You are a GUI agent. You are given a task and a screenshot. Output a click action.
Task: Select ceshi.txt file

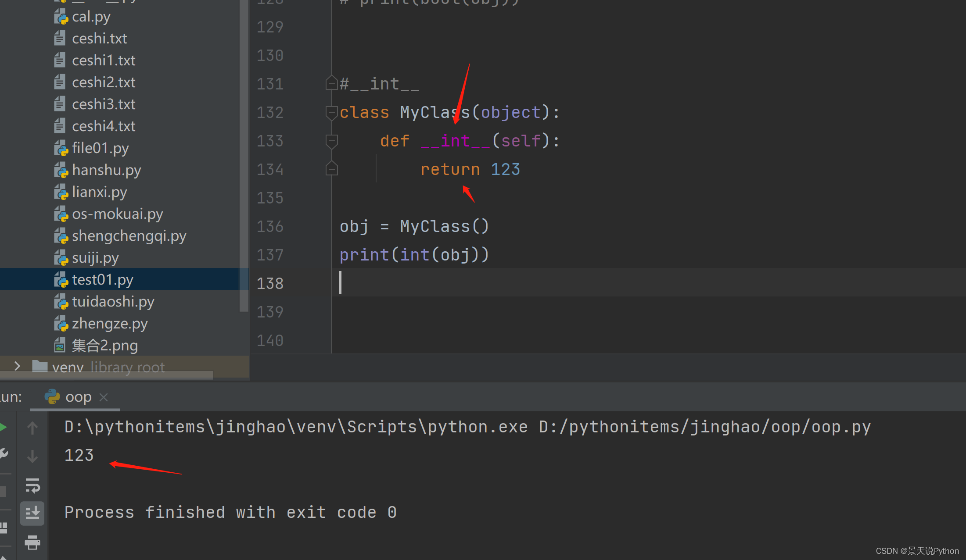99,39
